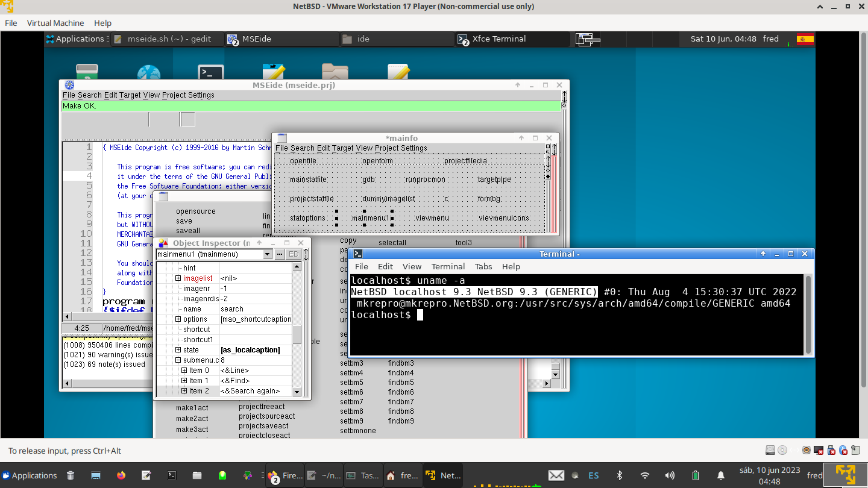Connect the disconnected display device in VMware tray
Viewport: 868px width, 488px height.
818,450
